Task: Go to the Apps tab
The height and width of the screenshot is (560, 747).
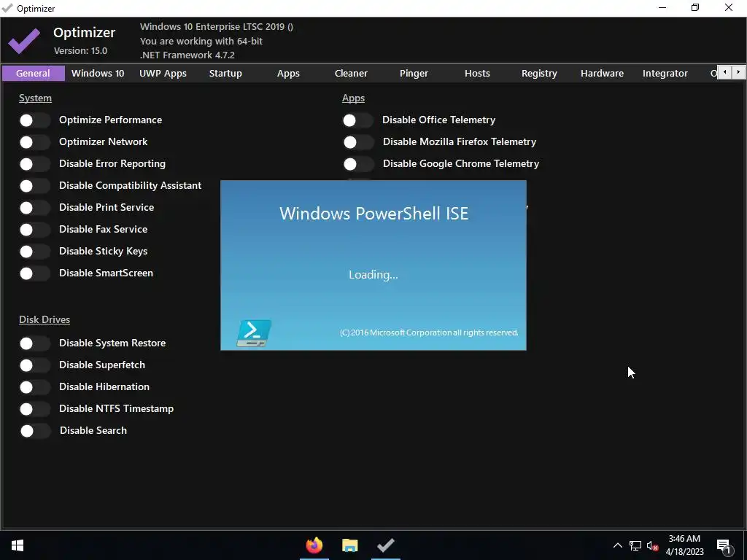Action: pos(288,74)
